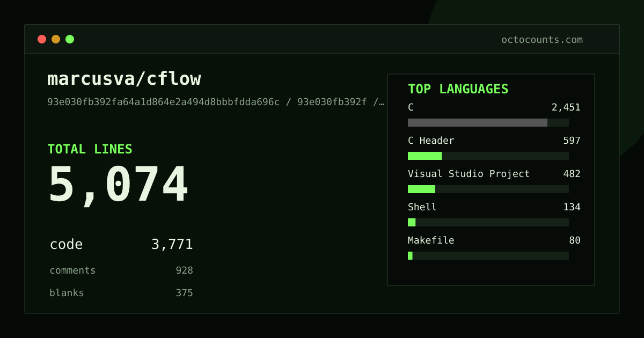
Task: Click the blanks row label
Action: (67, 293)
